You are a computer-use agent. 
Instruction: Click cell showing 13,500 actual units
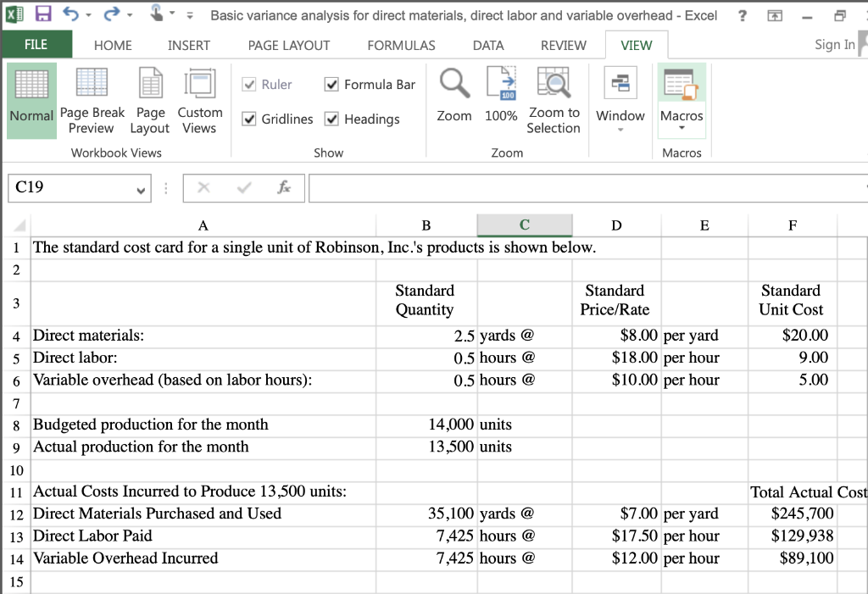[x=426, y=448]
